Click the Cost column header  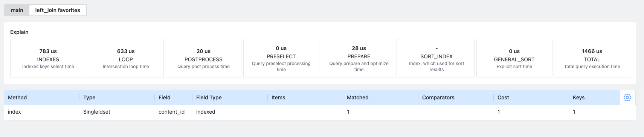click(x=531, y=97)
